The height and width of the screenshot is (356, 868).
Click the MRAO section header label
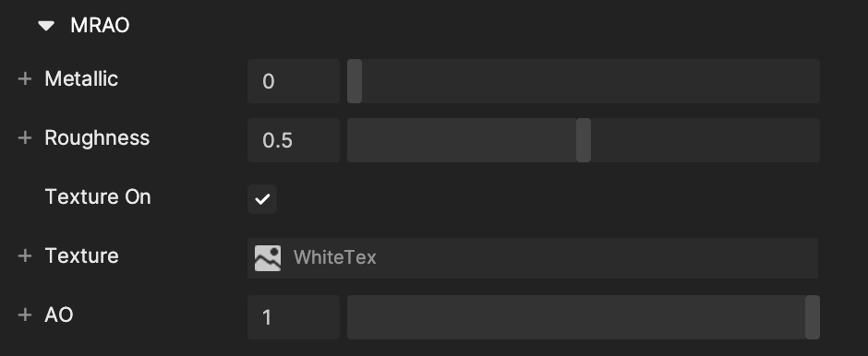click(x=101, y=26)
